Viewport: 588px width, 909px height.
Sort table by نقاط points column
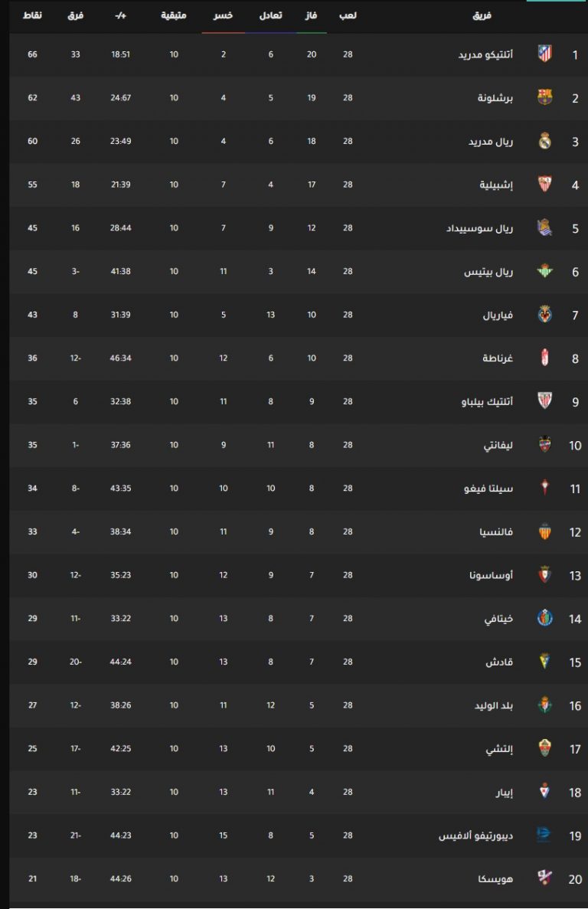(x=32, y=15)
